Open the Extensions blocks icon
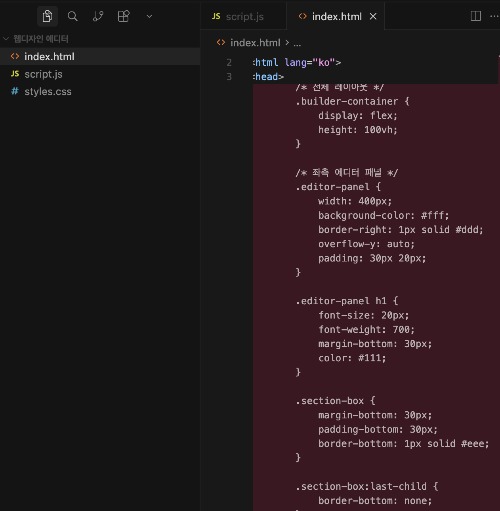The height and width of the screenshot is (511, 500). (124, 16)
